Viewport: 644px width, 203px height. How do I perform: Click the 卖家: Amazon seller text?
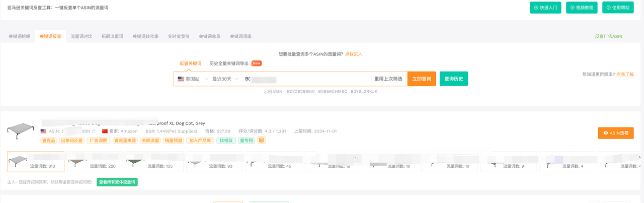point(120,131)
